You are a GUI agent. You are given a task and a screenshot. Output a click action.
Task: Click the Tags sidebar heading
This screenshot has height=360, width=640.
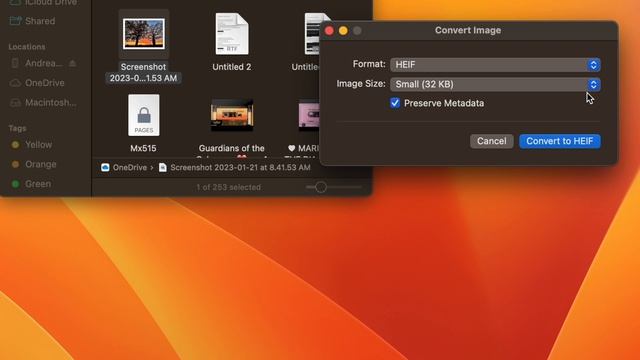pyautogui.click(x=17, y=128)
